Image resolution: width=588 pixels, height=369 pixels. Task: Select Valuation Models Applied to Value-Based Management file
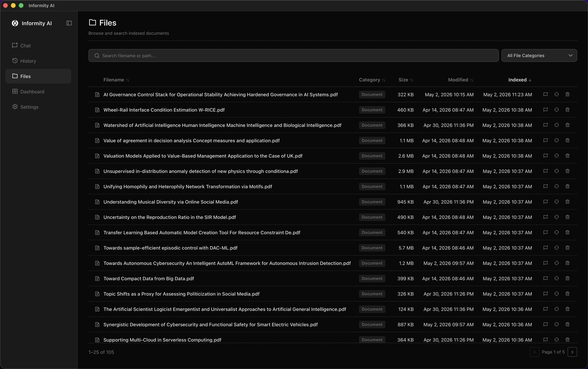coord(203,156)
